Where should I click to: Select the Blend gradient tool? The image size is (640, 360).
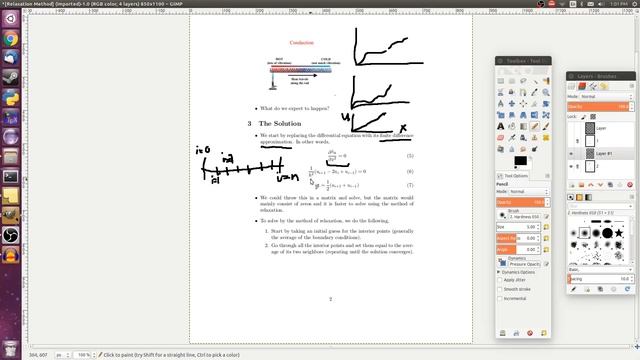click(523, 127)
